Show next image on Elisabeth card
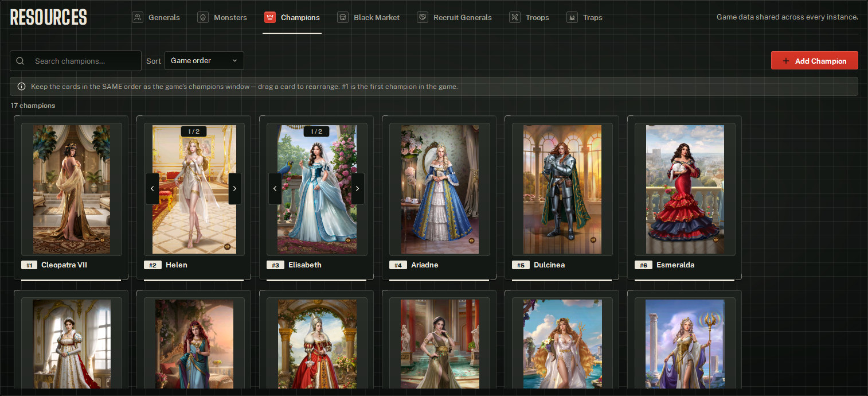 [x=357, y=189]
